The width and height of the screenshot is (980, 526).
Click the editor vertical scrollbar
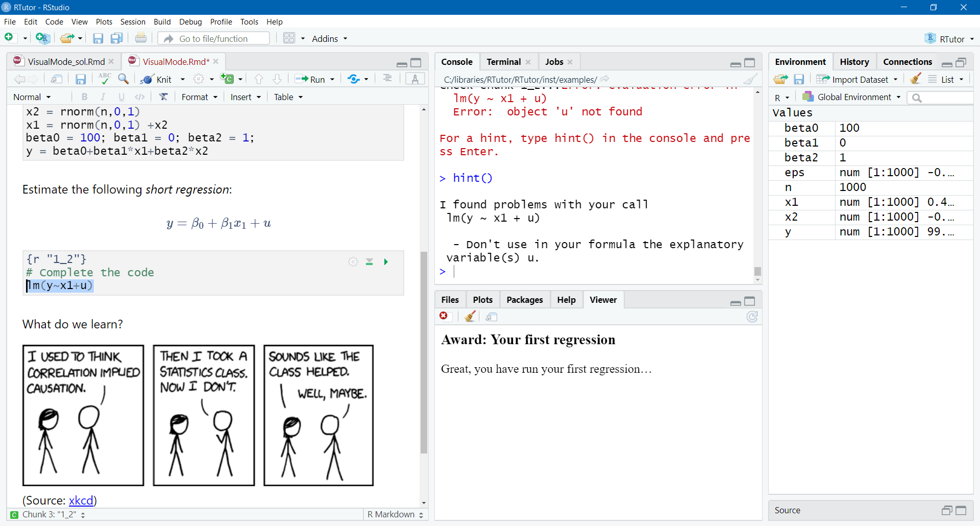coord(424,352)
